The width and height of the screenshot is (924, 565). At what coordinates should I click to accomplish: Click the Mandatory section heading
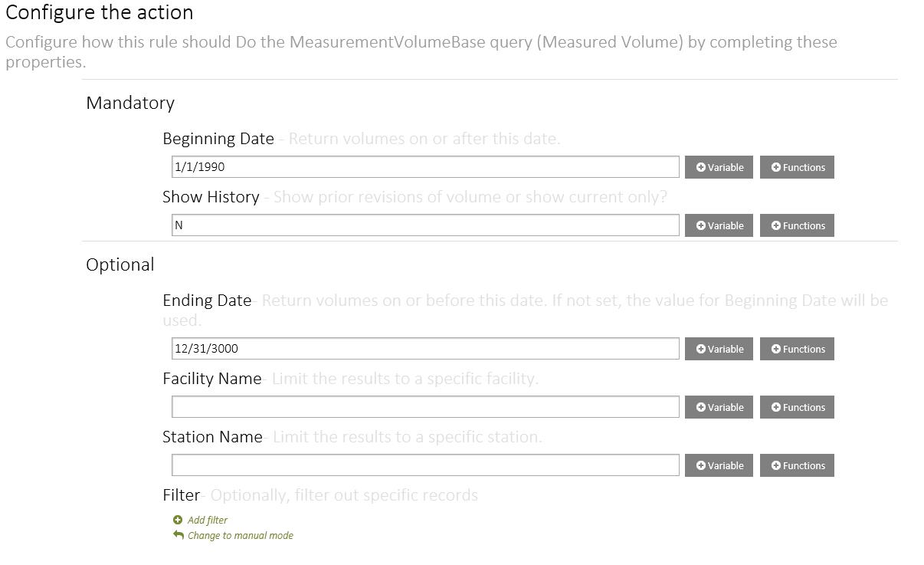pyautogui.click(x=130, y=103)
